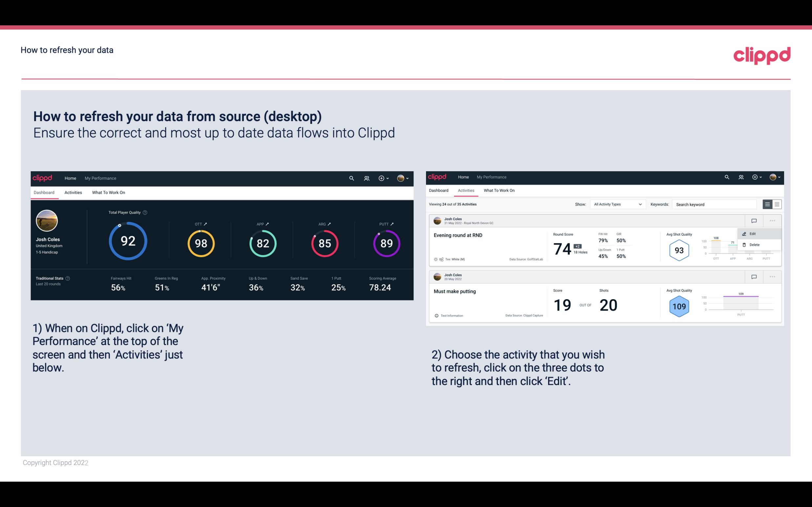Viewport: 812px width, 507px height.
Task: Click the grid view icon on Activities page
Action: point(776,204)
